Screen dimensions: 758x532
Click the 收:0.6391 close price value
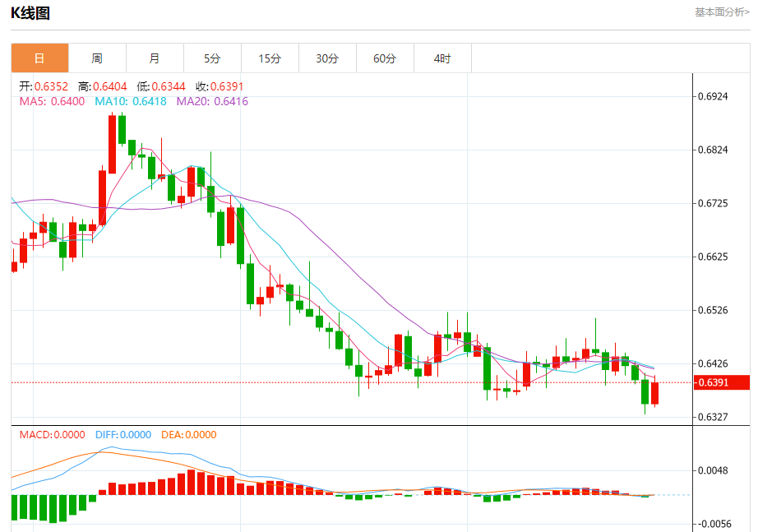click(220, 86)
